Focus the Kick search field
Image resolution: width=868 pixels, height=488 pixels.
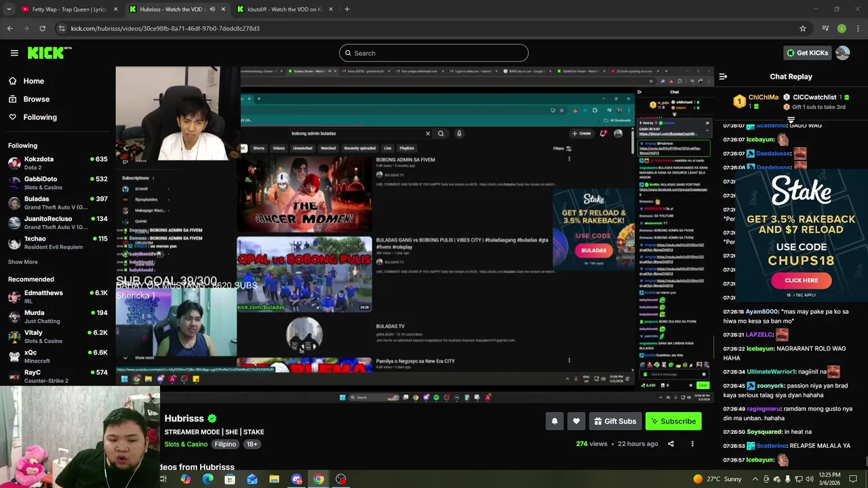(x=434, y=53)
